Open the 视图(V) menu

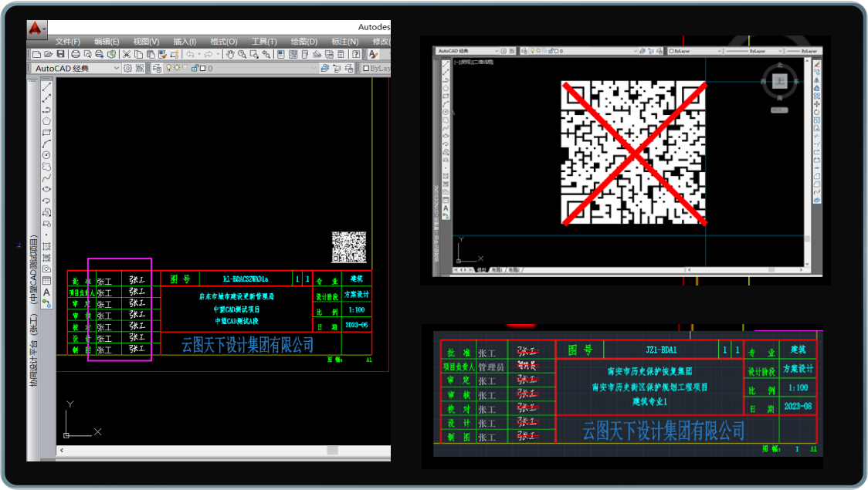point(146,42)
